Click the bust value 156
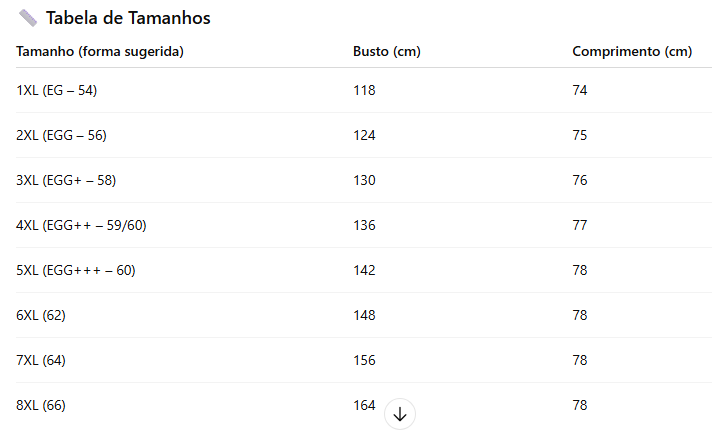712x440 pixels. coord(364,360)
